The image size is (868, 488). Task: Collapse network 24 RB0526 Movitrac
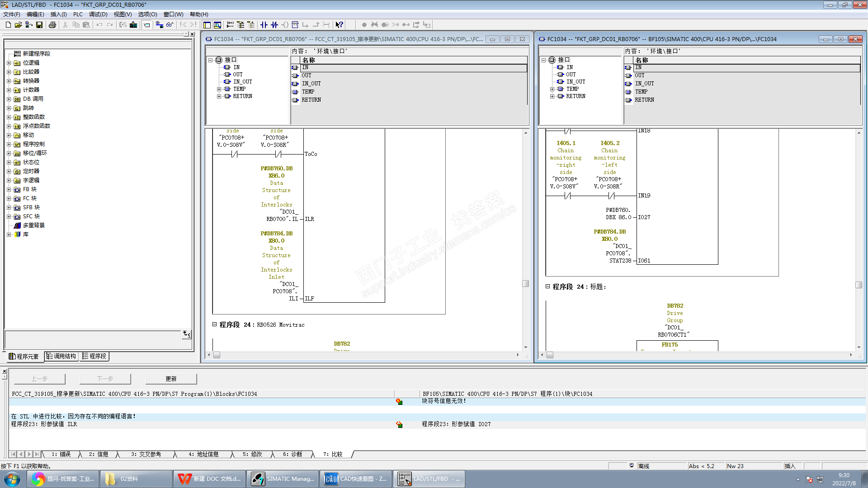(x=215, y=324)
